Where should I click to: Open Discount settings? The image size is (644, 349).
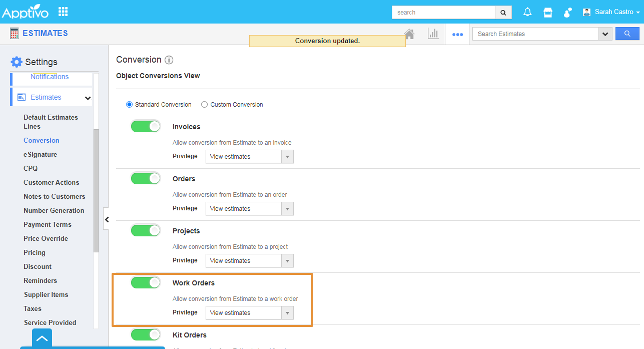point(38,267)
